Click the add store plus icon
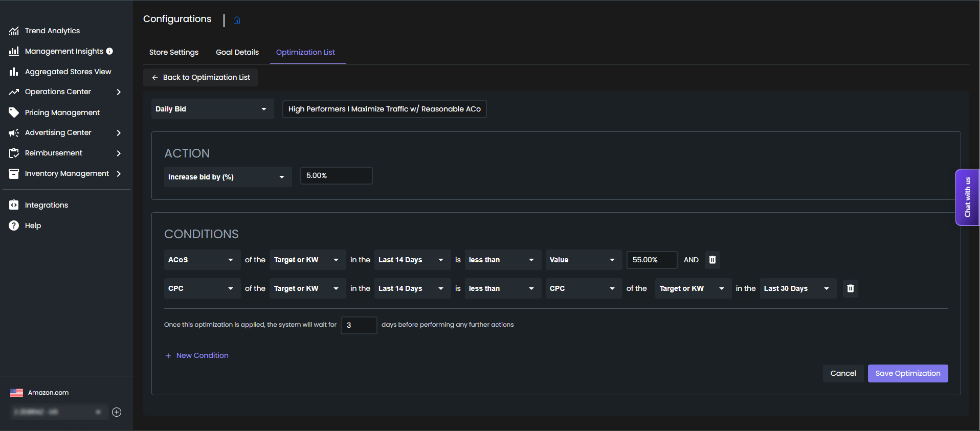Screen dimensions: 980x431 (x=117, y=412)
